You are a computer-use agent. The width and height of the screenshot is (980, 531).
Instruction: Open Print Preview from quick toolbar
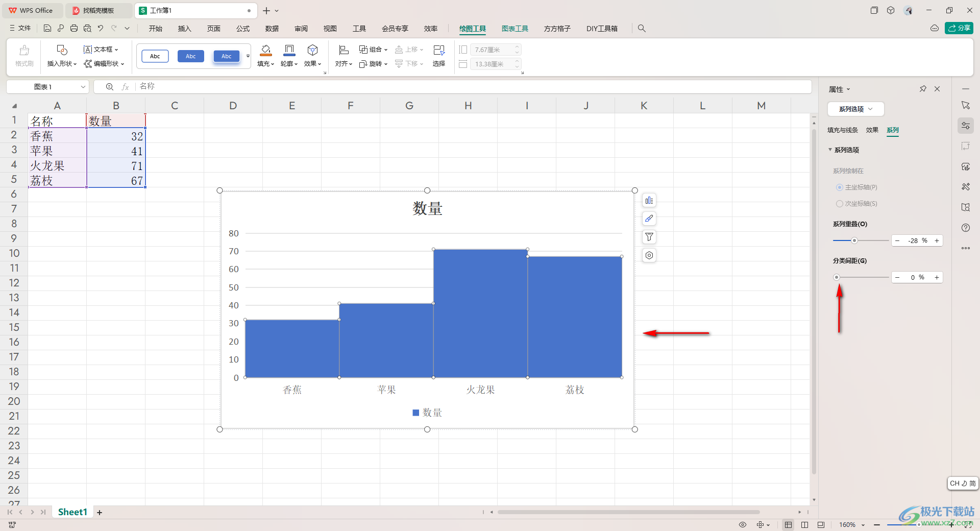pyautogui.click(x=87, y=29)
